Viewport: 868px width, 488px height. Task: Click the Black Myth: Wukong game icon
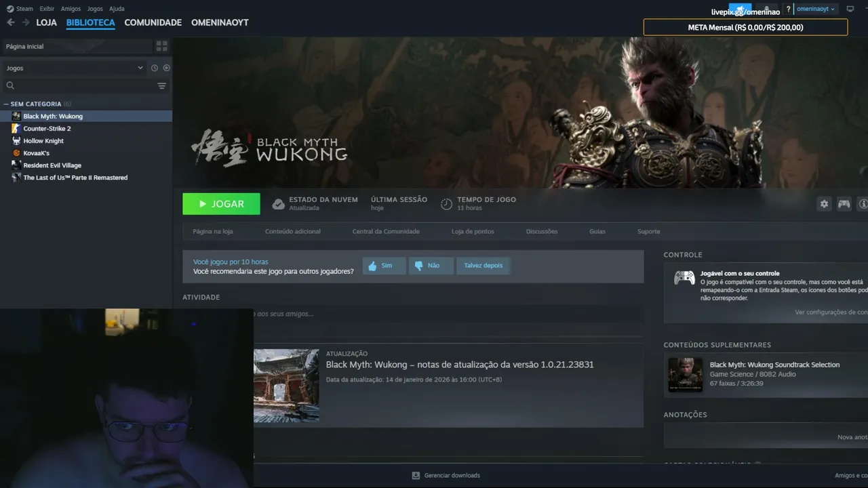(x=16, y=116)
